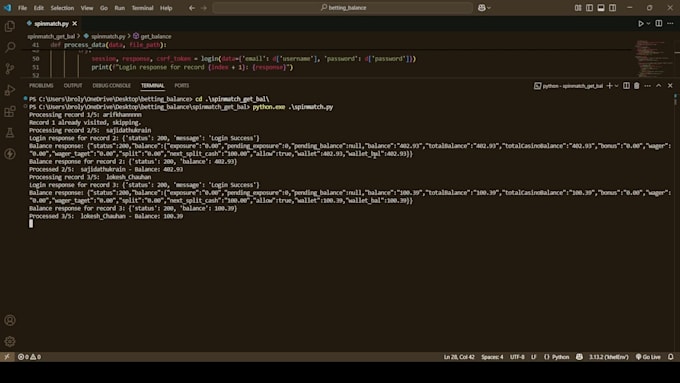Select the 3.13.2 Python interpreter
The image size is (680, 383).
click(x=608, y=357)
